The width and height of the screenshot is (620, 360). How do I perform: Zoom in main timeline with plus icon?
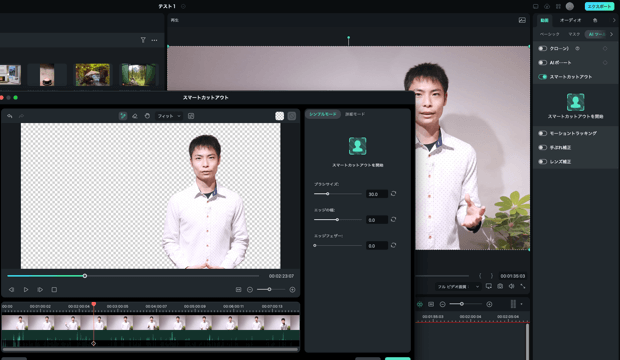tap(489, 304)
